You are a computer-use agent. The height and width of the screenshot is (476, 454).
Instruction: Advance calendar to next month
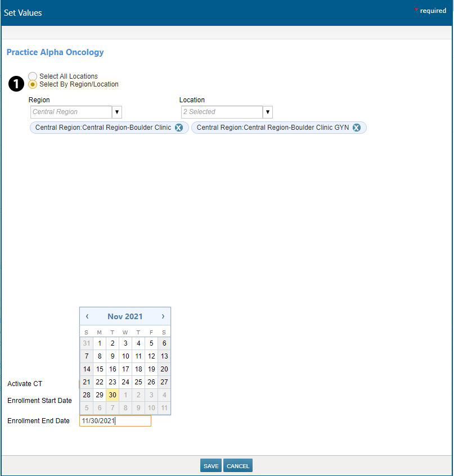click(x=163, y=316)
